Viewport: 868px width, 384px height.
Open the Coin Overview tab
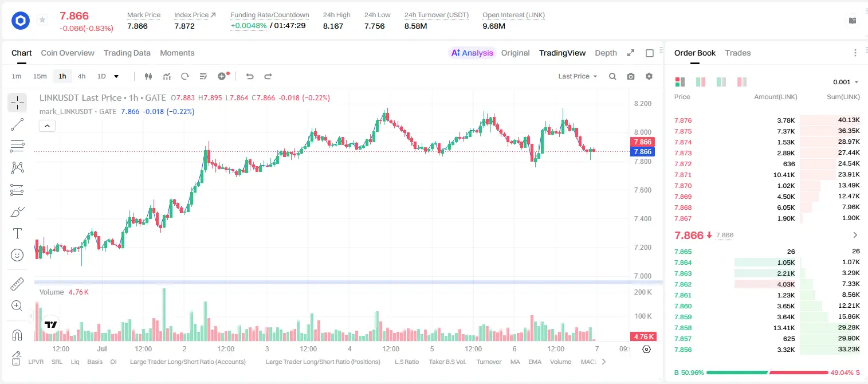pos(68,53)
